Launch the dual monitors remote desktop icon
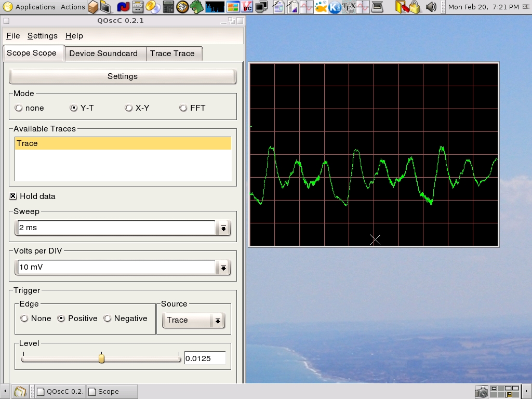 (x=262, y=7)
